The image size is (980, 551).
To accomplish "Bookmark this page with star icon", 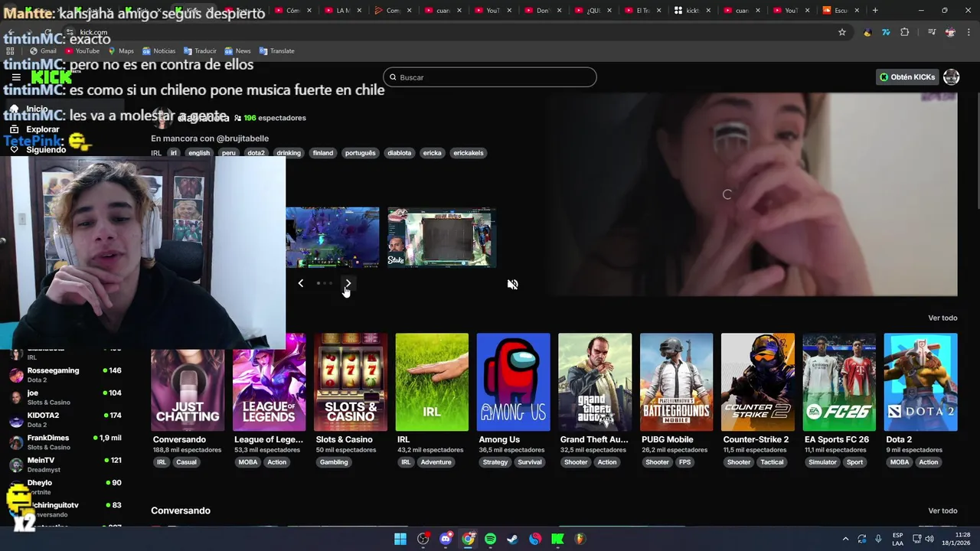I will point(842,32).
